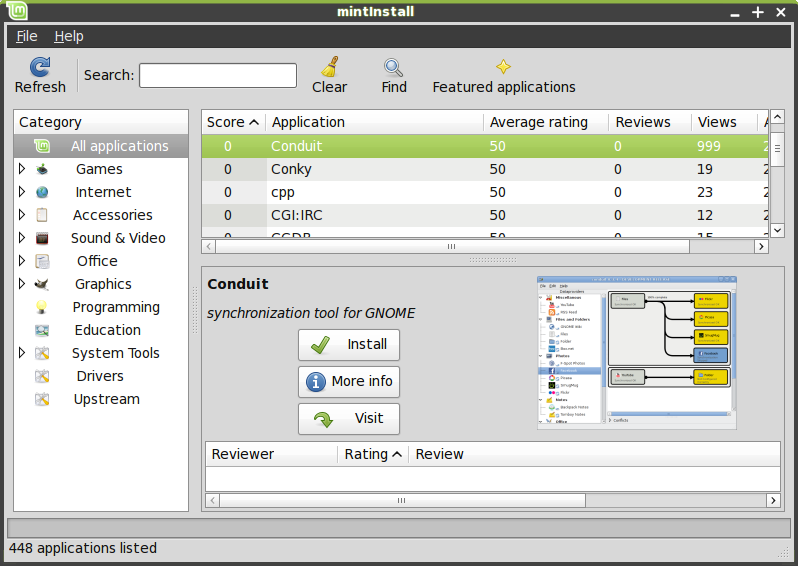Click the Sound & Video clapperboard icon

42,238
